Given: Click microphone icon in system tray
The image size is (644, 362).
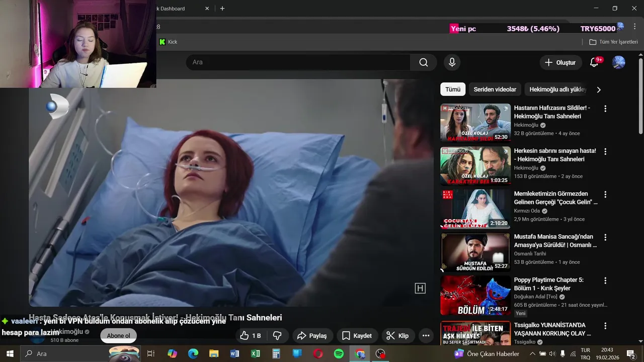Looking at the screenshot, I should coord(562,353).
